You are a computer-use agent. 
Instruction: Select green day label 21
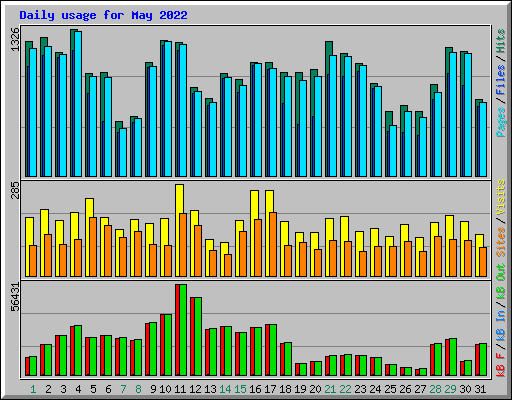330,389
